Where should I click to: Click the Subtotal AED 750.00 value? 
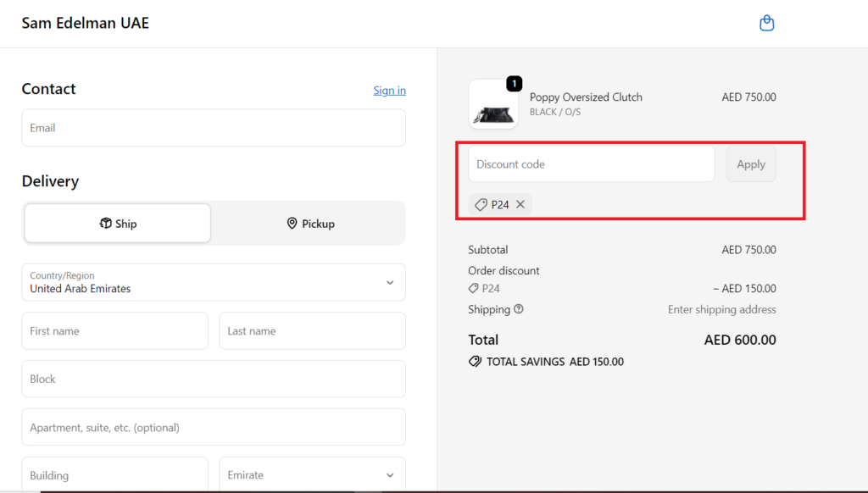749,250
